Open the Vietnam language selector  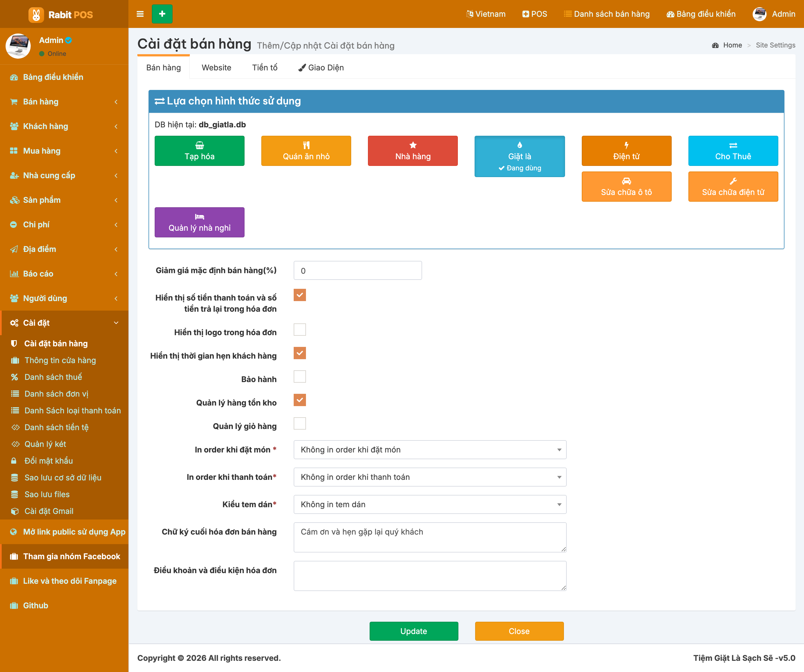(x=486, y=14)
